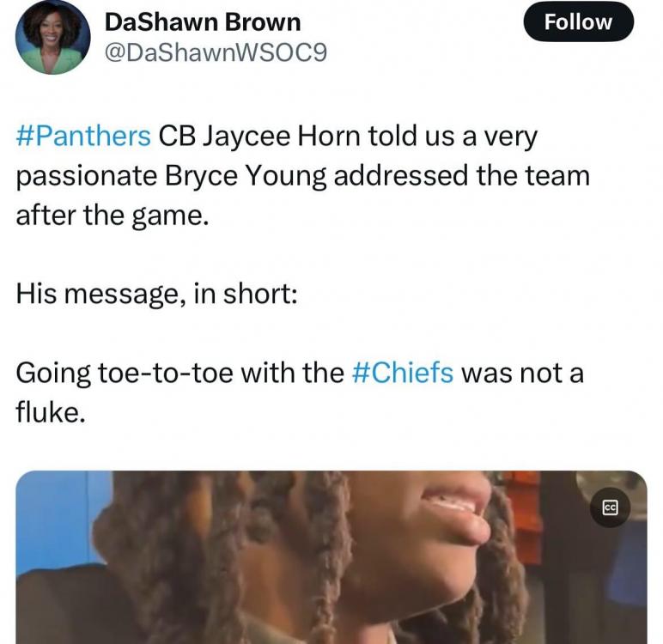This screenshot has width=663, height=644.
Task: Play the embedded video thumbnail
Action: [331, 557]
